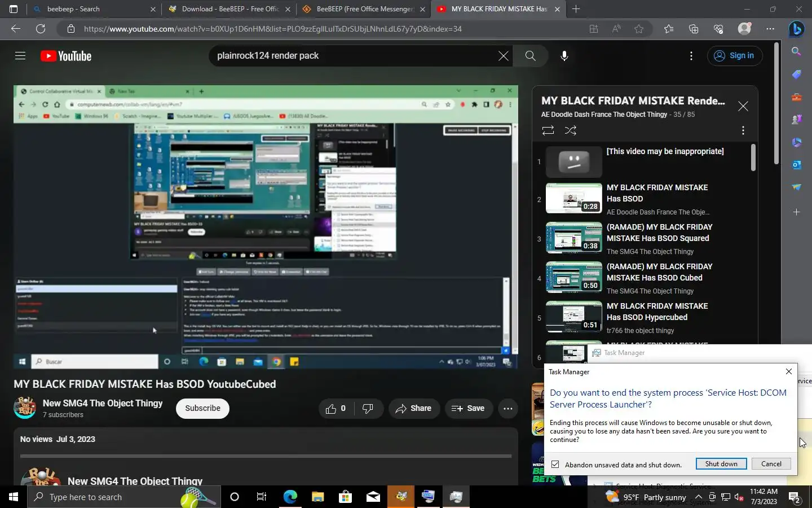
Task: Open the channel avatar next to Subscribe
Action: pyautogui.click(x=25, y=408)
